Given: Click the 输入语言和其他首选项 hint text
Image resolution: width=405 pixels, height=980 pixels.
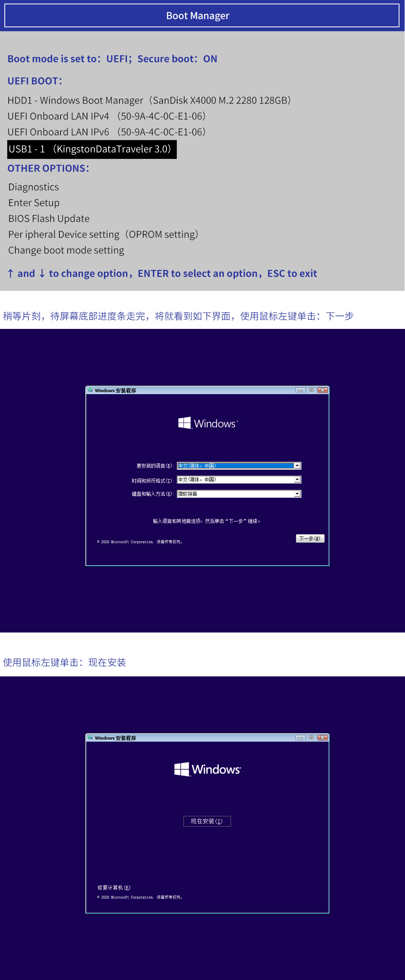Looking at the screenshot, I should tap(207, 521).
